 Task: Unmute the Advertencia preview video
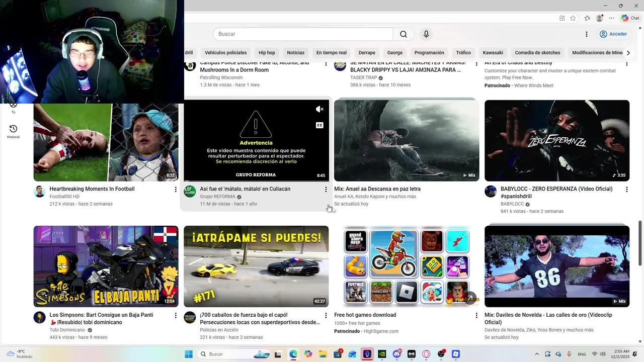(x=319, y=109)
